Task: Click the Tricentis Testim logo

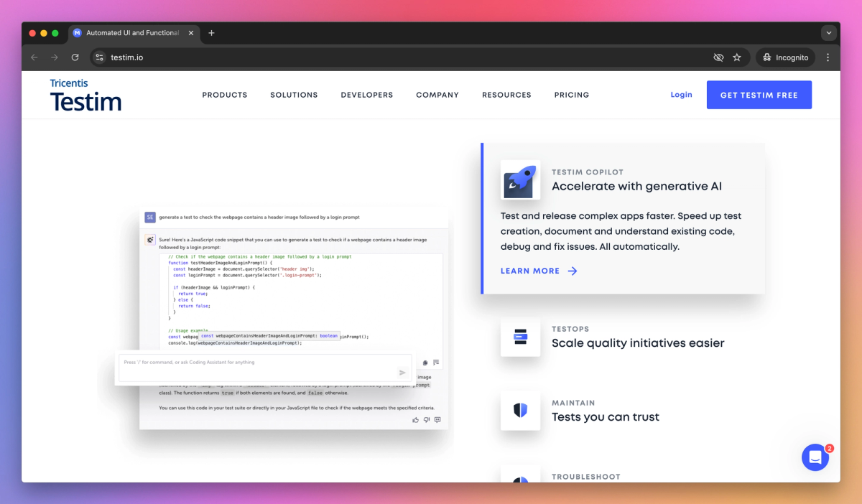Action: [85, 95]
